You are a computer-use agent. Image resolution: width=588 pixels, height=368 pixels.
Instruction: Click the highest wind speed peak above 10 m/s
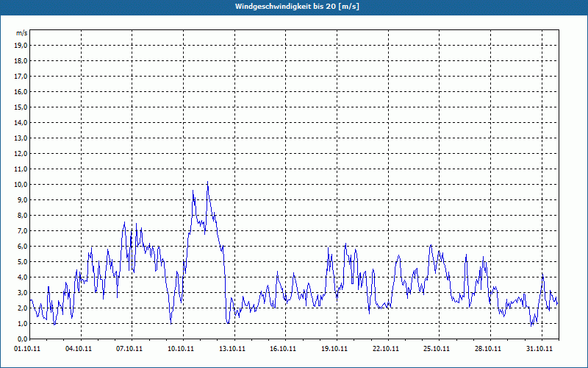pos(207,182)
